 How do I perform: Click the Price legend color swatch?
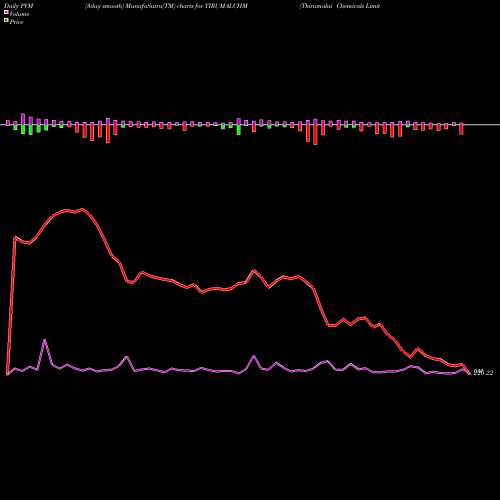[6, 21]
